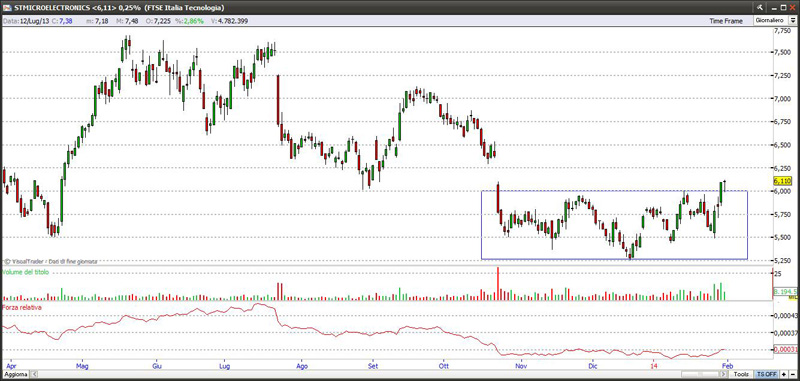The image size is (800, 381).
Task: Click the Set label on time axis
Action: coord(372,366)
